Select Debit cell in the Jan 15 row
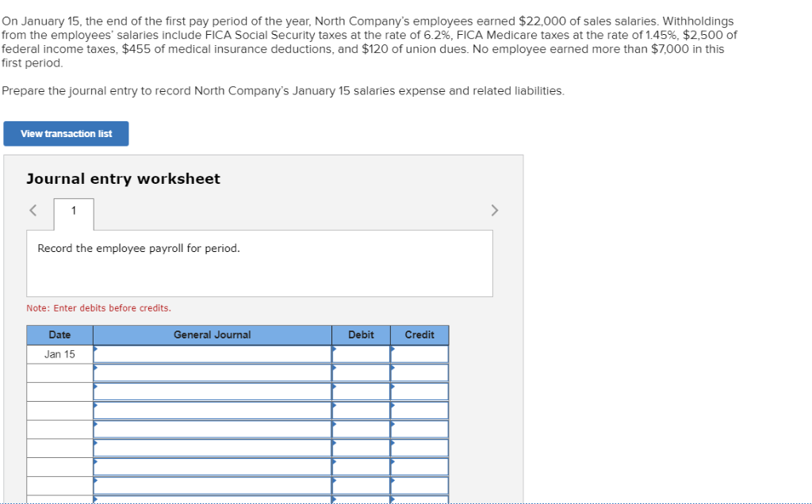Viewport: 812px width, 504px height. point(361,354)
